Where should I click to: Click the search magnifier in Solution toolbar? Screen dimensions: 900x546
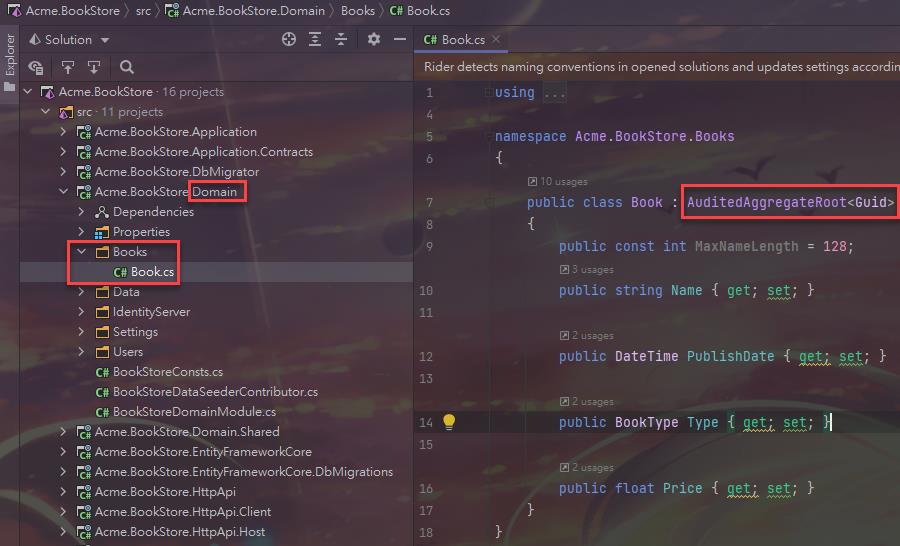(x=127, y=67)
